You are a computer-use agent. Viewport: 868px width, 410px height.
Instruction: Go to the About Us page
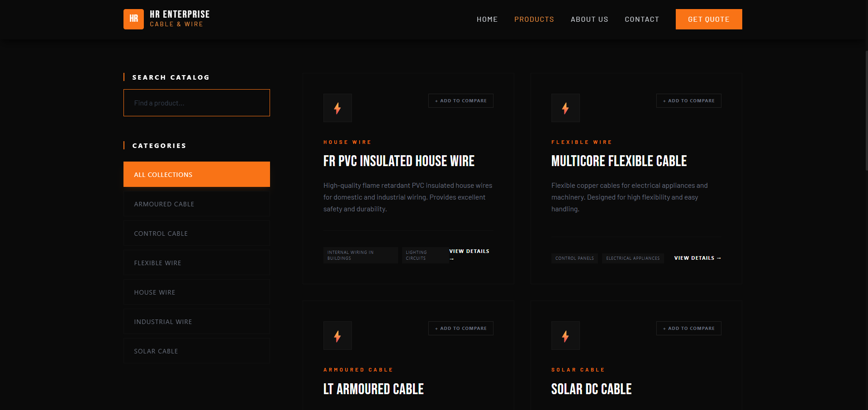tap(589, 19)
